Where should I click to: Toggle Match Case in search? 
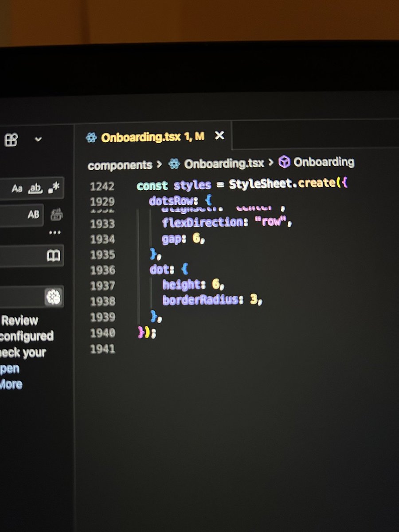17,189
